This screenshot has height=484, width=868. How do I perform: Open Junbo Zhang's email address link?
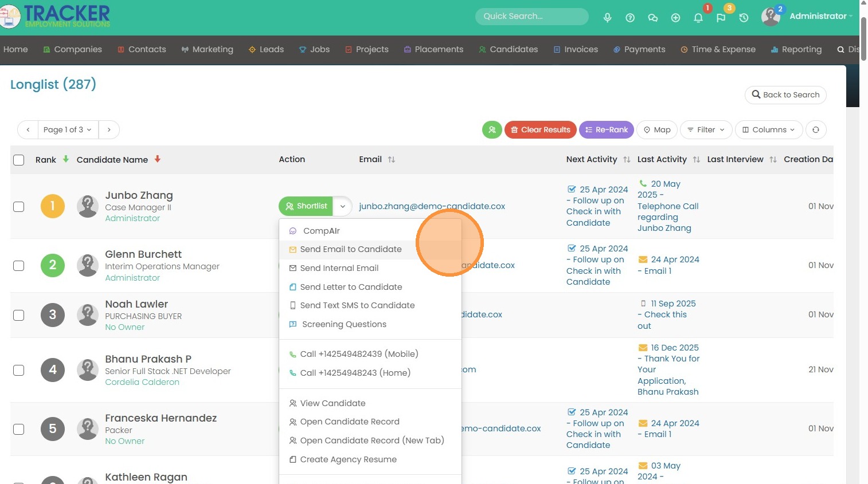pos(432,206)
